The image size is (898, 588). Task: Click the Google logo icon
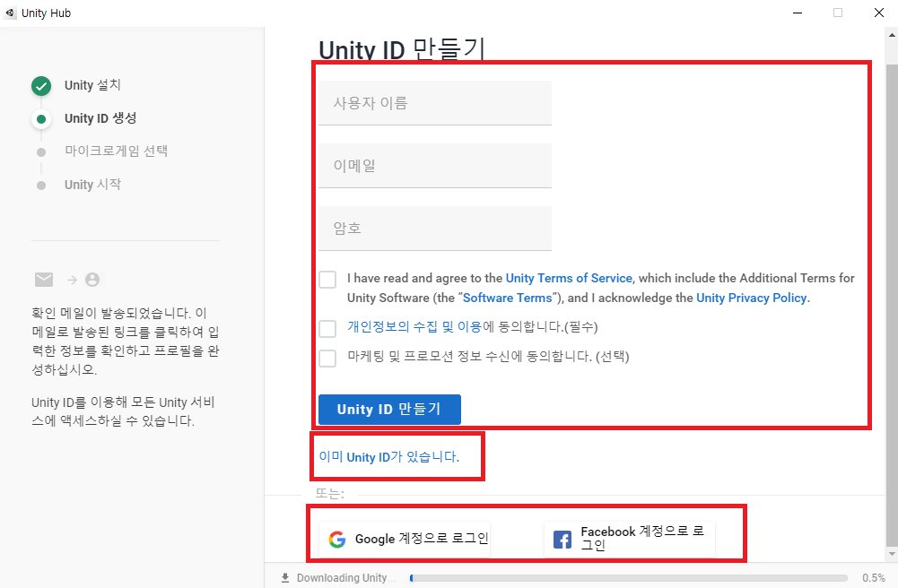[337, 539]
